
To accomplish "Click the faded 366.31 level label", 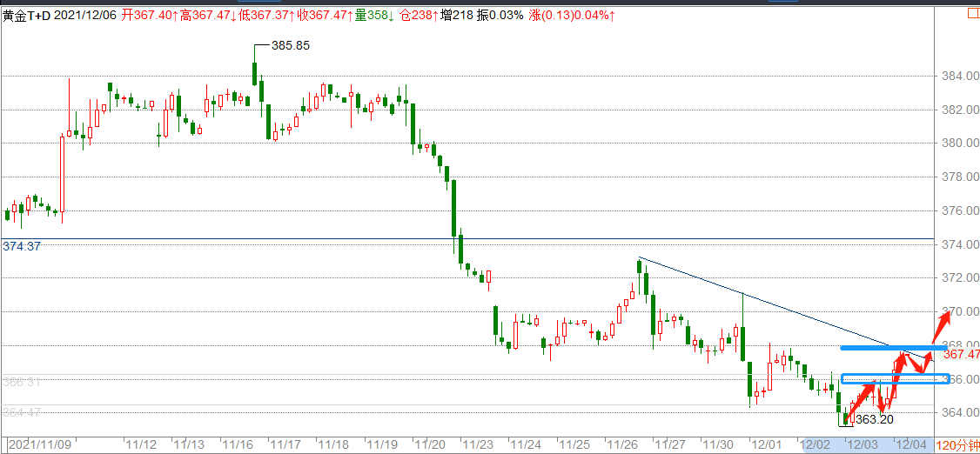I will (x=21, y=382).
